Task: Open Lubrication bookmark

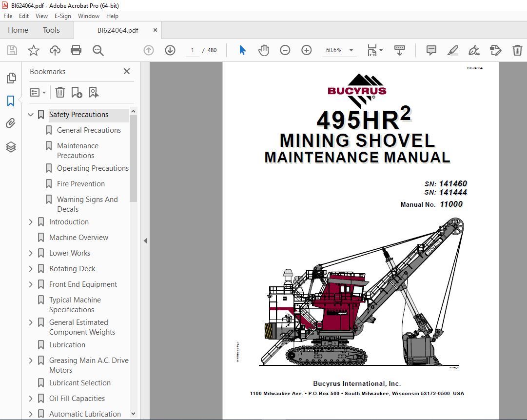Action: (x=67, y=345)
